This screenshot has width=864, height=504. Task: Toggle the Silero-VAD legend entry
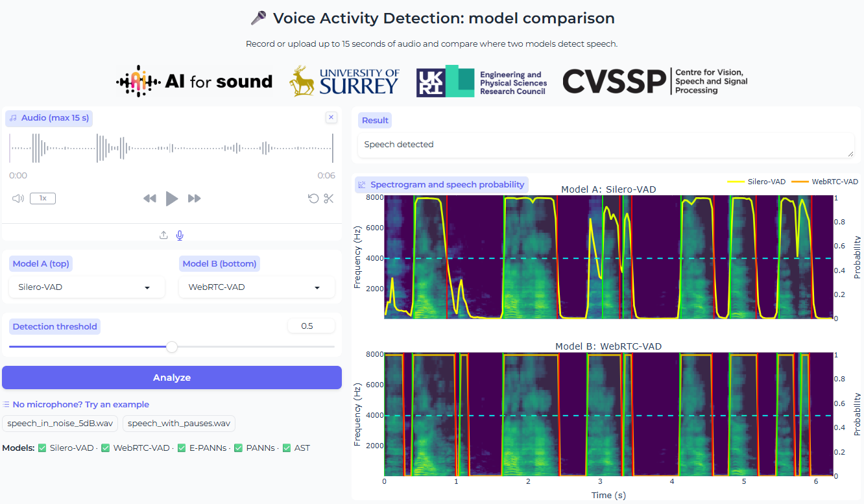pyautogui.click(x=756, y=182)
